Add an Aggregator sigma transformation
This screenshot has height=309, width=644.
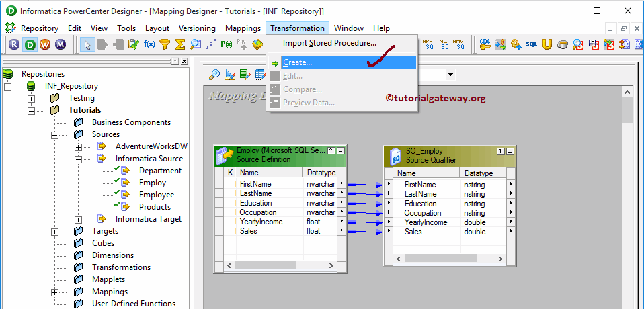tap(180, 44)
